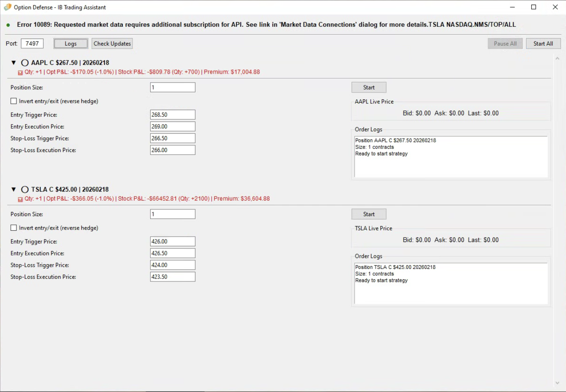Collapse the TSLA position section

pos(13,190)
